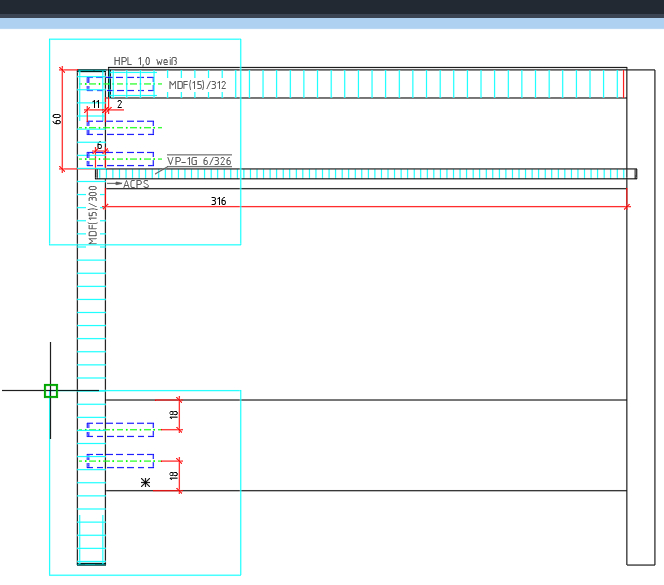This screenshot has height=585, width=664.
Task: Select the dimension value 11
Action: click(96, 104)
